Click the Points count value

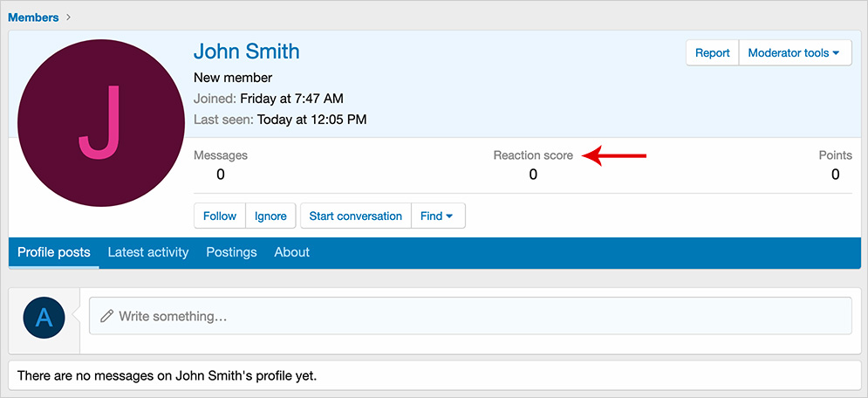[835, 175]
